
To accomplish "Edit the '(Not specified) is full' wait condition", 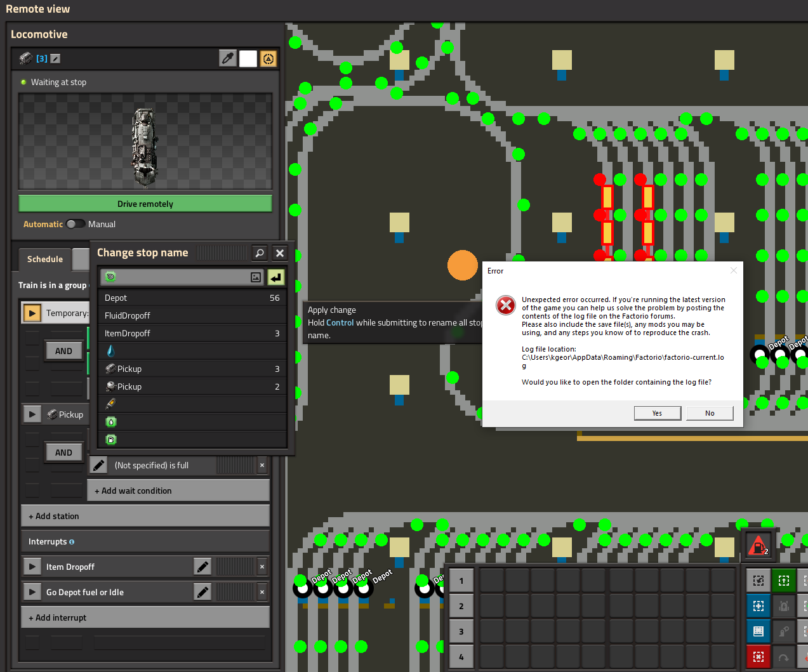I will pos(98,465).
